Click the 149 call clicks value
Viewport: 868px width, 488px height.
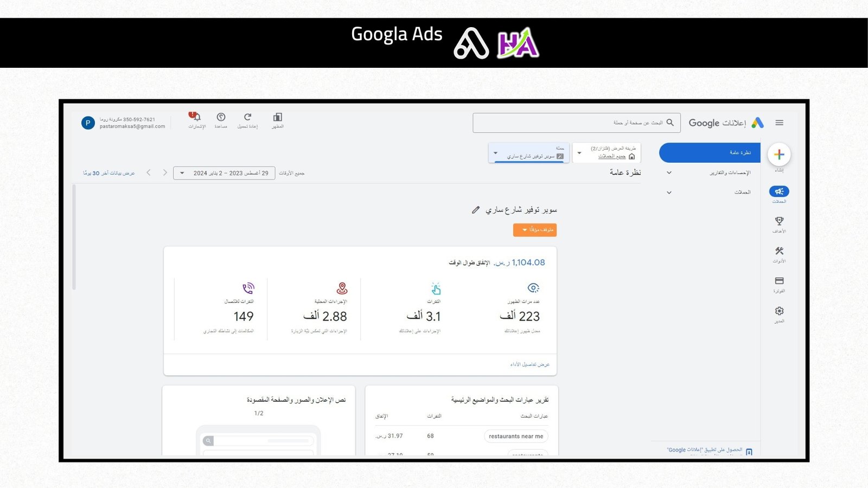pos(244,316)
